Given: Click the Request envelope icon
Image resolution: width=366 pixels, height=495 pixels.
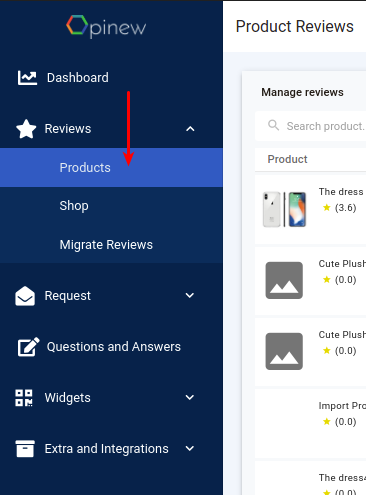Looking at the screenshot, I should (25, 296).
